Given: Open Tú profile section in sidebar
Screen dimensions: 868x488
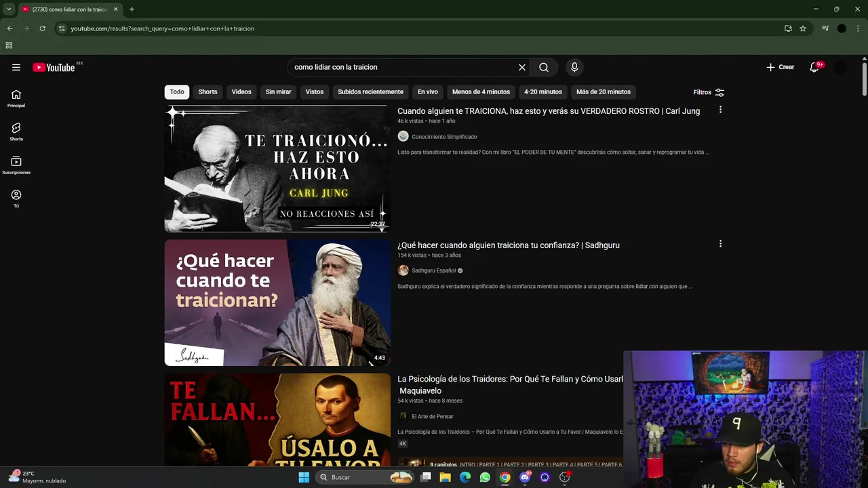Looking at the screenshot, I should coord(16,199).
